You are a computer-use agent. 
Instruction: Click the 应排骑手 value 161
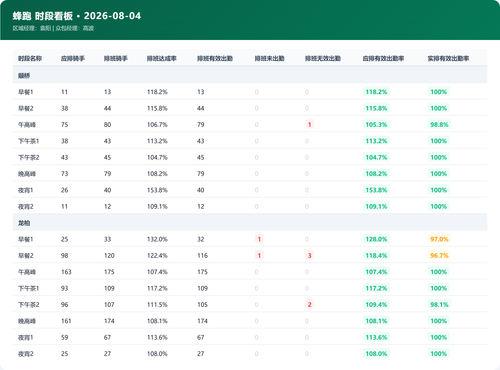(66, 321)
